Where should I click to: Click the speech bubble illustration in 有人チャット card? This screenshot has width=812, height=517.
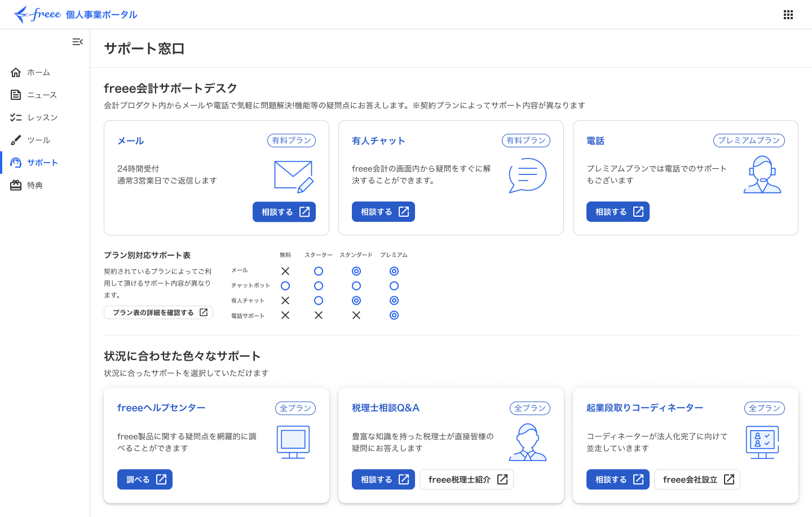click(528, 176)
